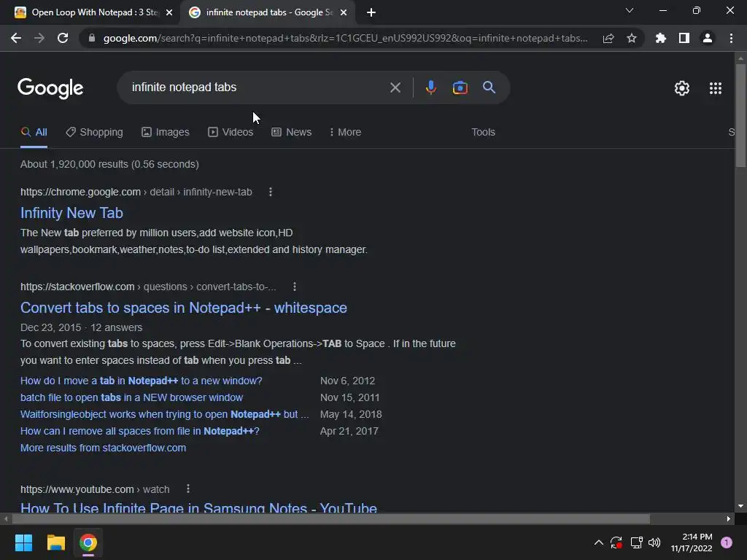Open the Chrome three-dot menu

click(x=731, y=38)
